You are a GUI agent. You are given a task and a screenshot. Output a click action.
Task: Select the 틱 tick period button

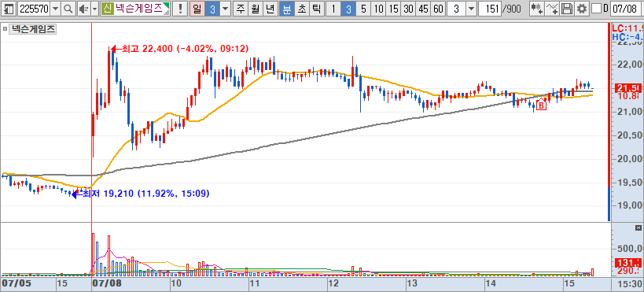tap(316, 8)
